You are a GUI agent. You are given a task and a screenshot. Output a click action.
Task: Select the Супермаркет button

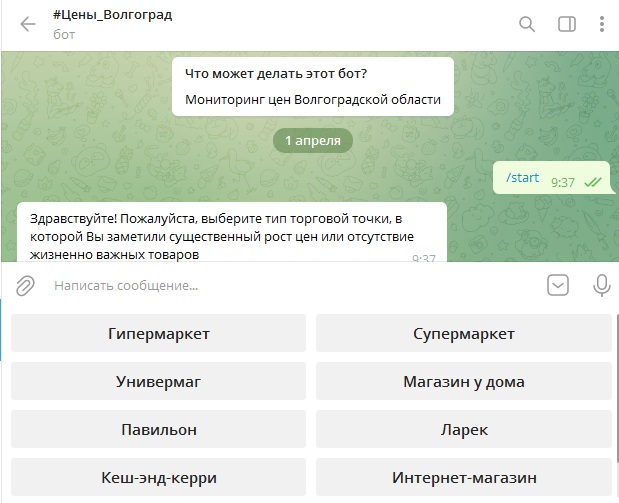click(x=463, y=334)
